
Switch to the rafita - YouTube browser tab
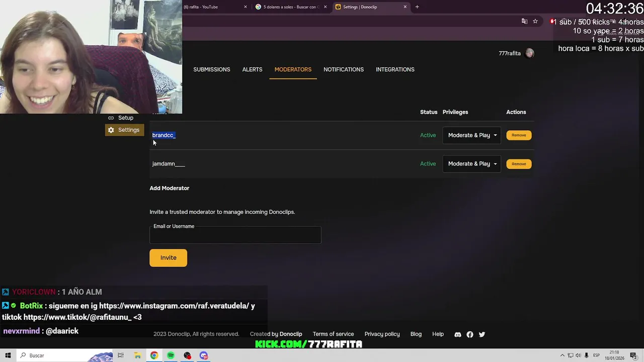[x=214, y=7]
